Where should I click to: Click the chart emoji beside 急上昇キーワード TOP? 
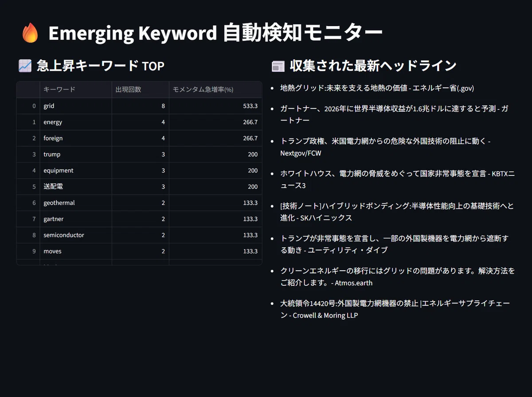[25, 66]
